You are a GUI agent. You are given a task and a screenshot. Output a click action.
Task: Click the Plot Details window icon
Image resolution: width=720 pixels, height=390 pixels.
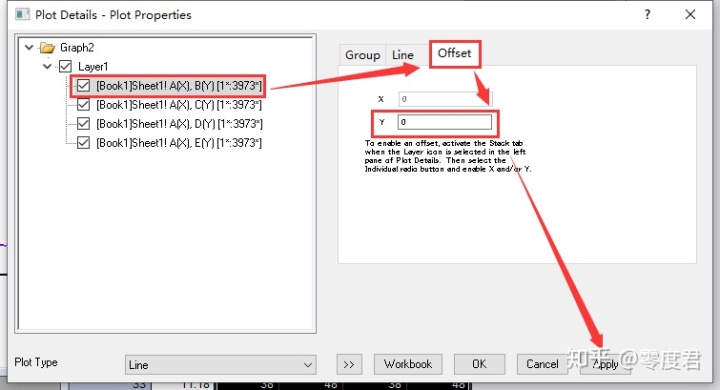click(22, 14)
